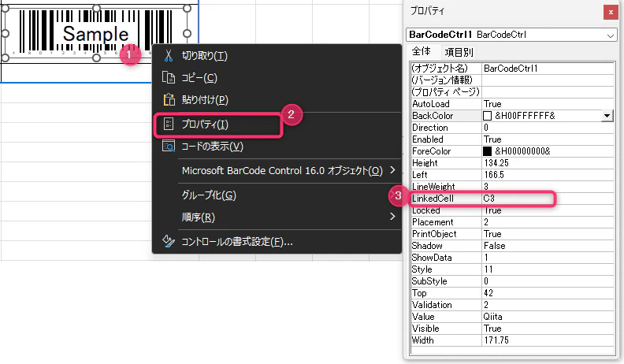Click BackColor white color swatch
624x364 pixels.
tap(487, 116)
